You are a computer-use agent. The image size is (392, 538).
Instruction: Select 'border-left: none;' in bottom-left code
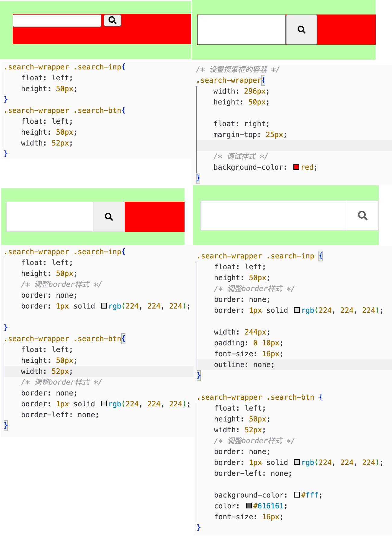click(60, 415)
